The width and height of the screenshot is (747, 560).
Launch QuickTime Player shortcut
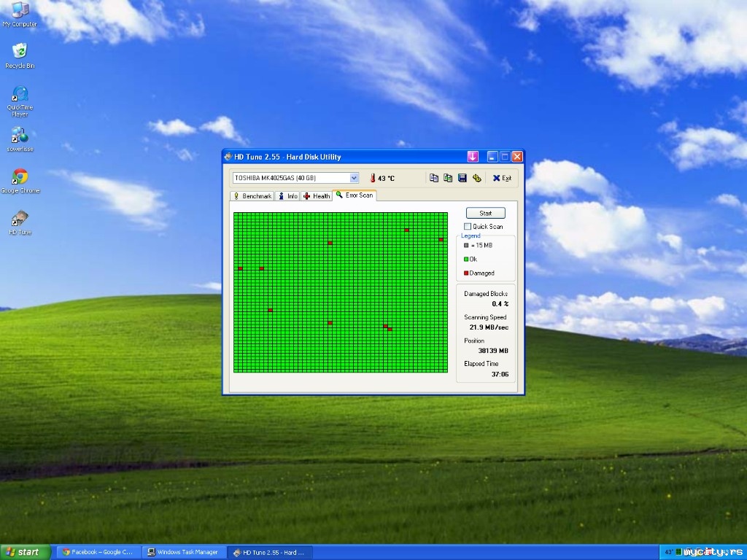pyautogui.click(x=20, y=101)
